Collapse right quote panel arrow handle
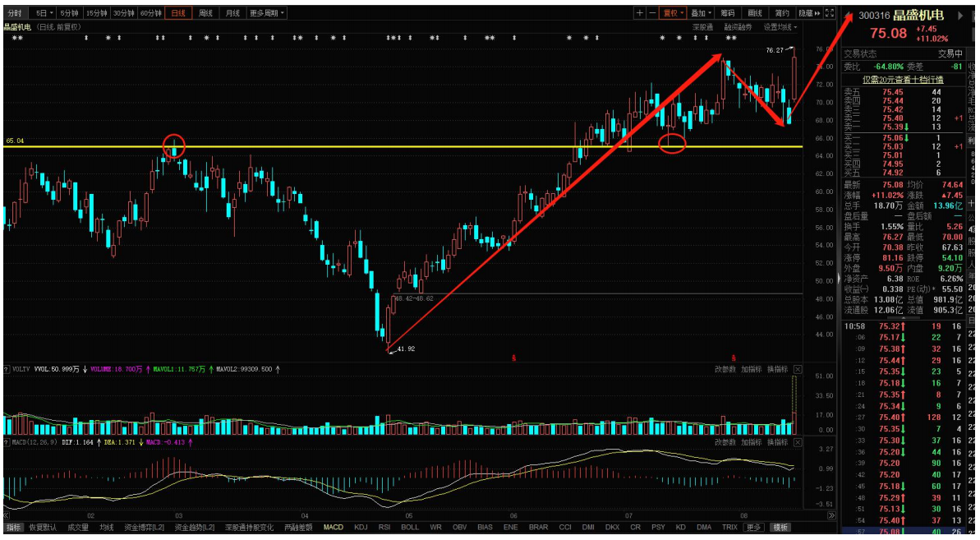980x540 pixels. coord(839,278)
